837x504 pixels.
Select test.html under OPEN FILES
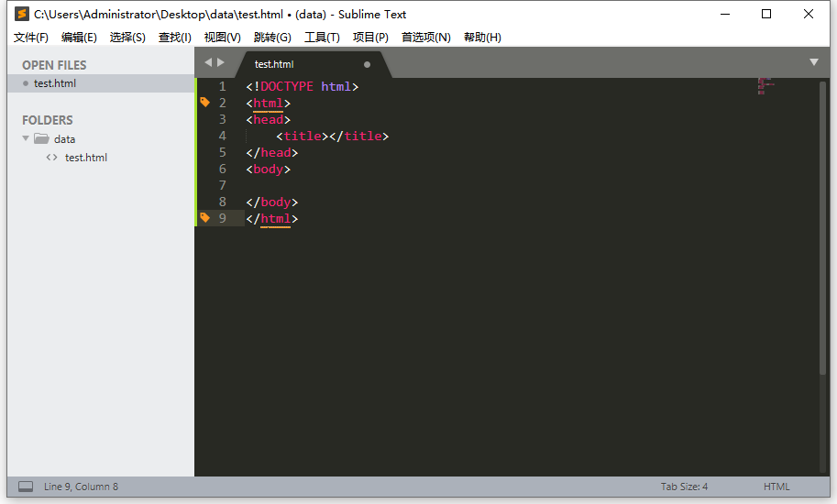[101, 83]
